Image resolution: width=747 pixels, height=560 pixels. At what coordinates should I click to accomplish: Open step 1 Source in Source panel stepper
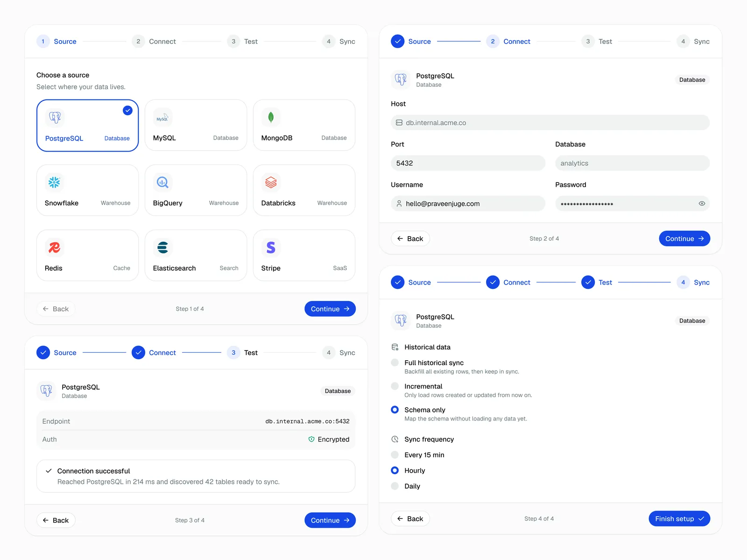(56, 42)
